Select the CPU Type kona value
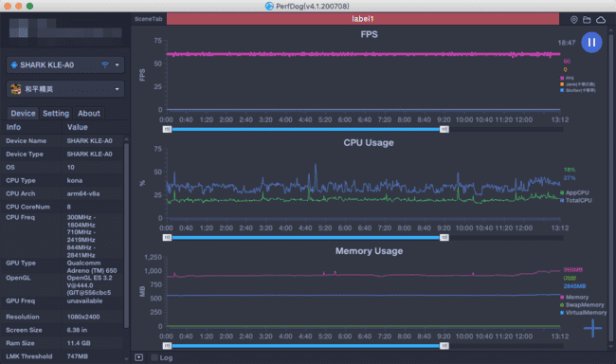This screenshot has width=616, height=364. click(x=75, y=180)
